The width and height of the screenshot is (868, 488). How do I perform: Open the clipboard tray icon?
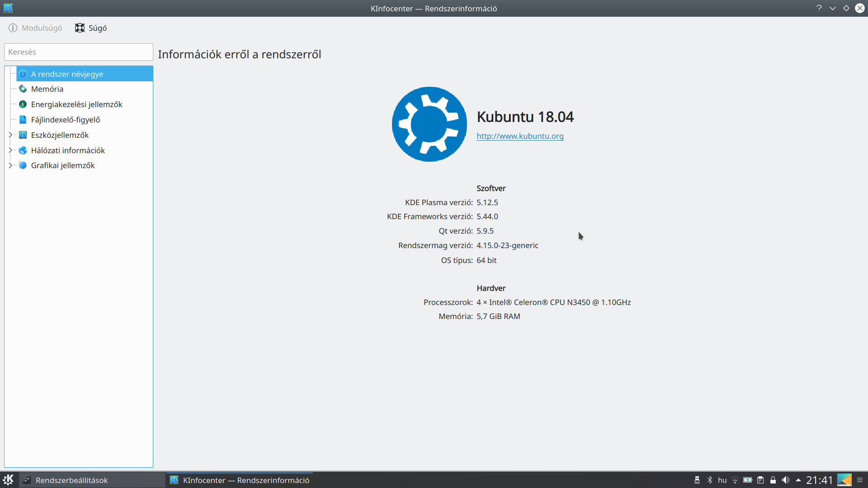pos(760,480)
